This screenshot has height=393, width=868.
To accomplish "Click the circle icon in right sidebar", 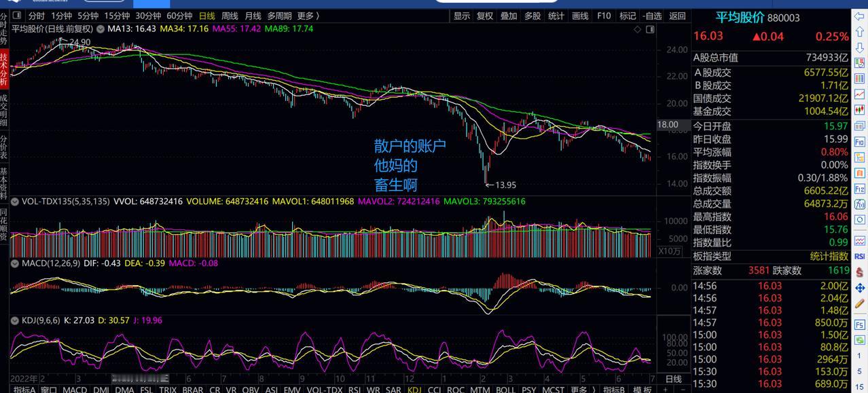I will (859, 220).
